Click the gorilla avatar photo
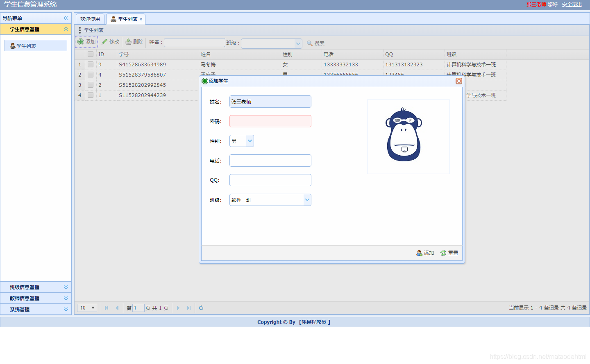This screenshot has height=364, width=590. click(408, 137)
